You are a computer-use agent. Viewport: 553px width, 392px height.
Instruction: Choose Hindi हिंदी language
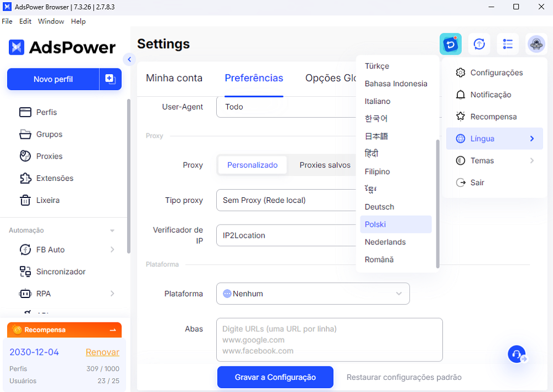coord(396,154)
